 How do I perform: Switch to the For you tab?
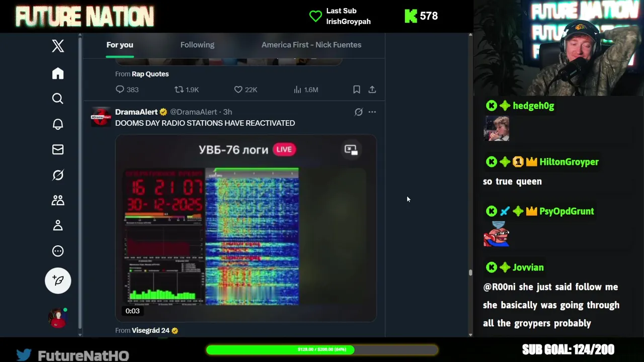[120, 45]
